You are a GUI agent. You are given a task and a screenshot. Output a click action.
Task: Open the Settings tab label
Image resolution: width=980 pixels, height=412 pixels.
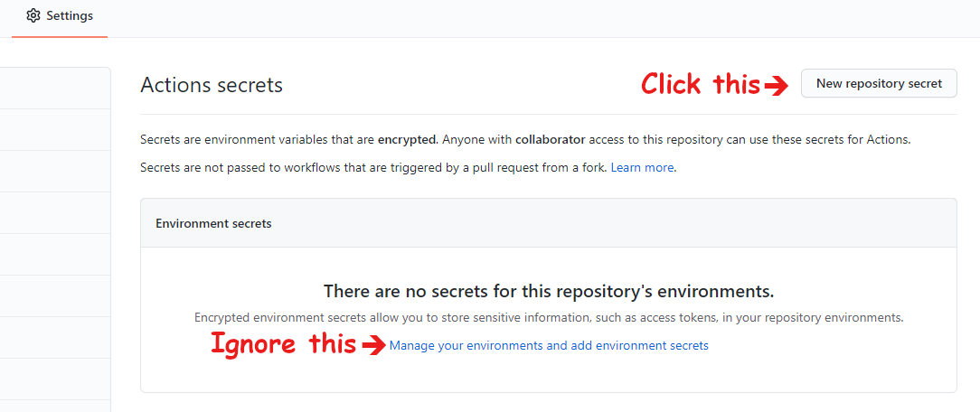(x=70, y=15)
